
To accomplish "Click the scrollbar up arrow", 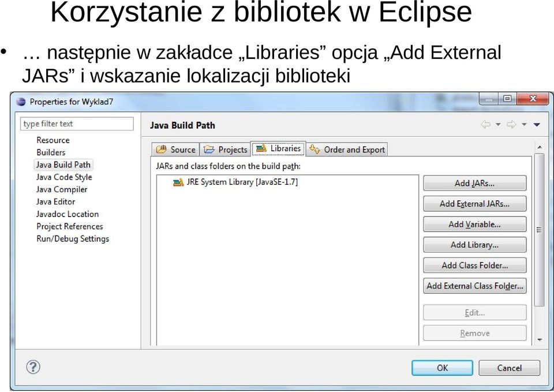I will click(x=540, y=147).
